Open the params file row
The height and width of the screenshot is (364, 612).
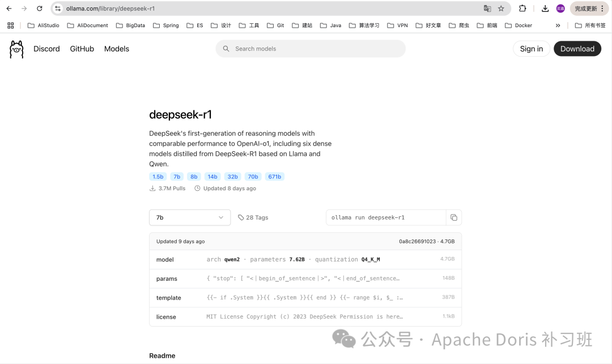pos(305,279)
